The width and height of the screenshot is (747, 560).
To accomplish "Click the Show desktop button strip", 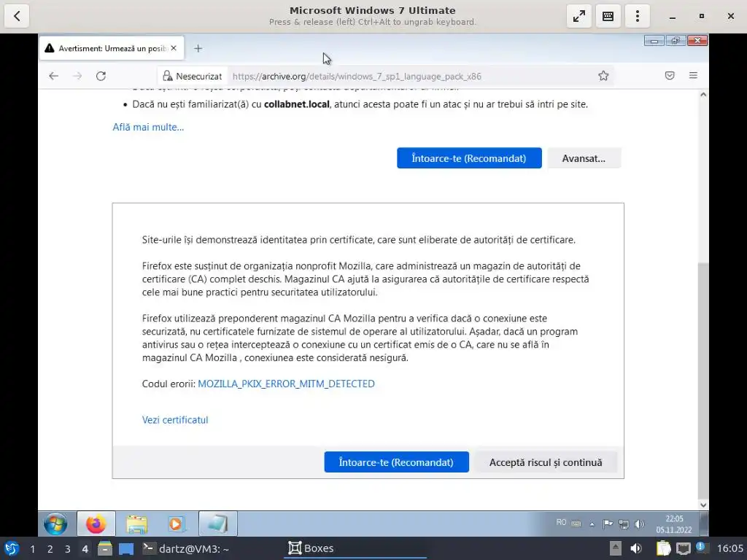I will (704, 524).
